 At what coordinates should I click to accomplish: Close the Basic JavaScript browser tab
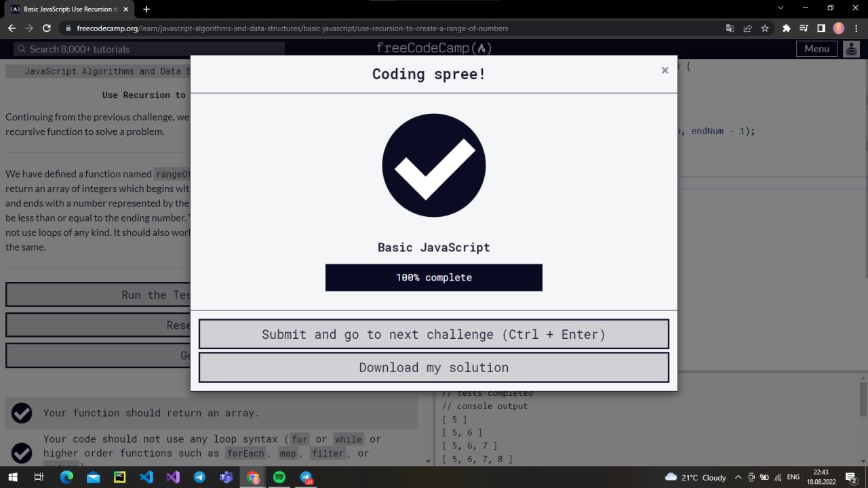[x=125, y=9]
